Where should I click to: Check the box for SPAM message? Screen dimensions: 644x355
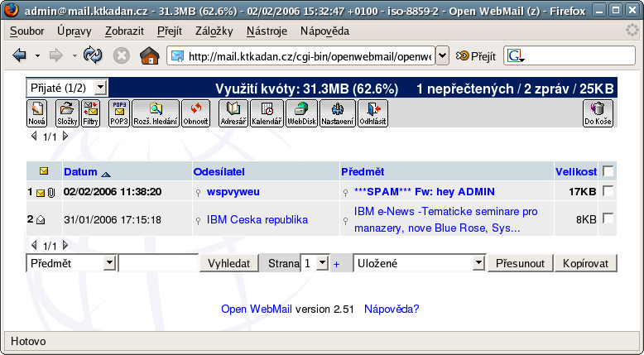click(608, 191)
